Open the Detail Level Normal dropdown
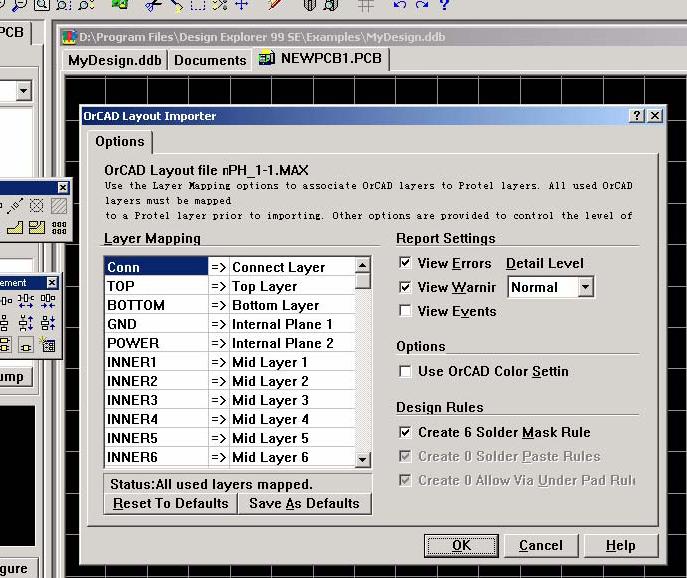The width and height of the screenshot is (687, 578). tap(585, 287)
